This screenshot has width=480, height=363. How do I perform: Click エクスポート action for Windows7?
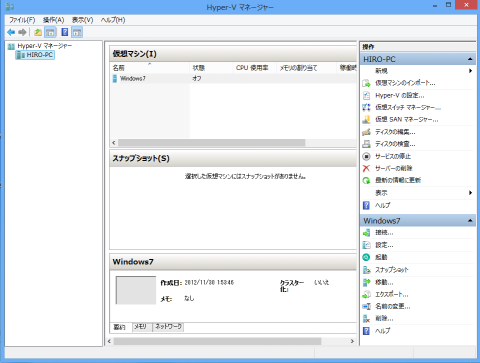pos(392,294)
